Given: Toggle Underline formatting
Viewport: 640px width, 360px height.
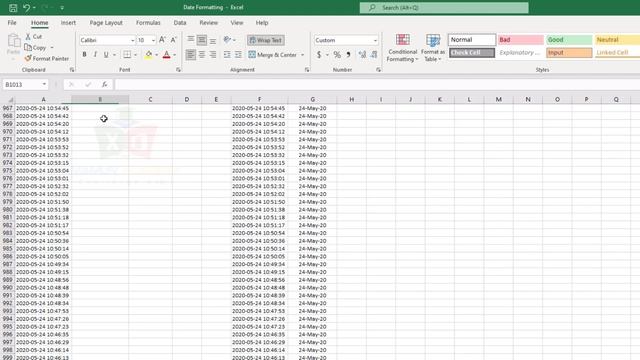Looking at the screenshot, I should pos(106,55).
